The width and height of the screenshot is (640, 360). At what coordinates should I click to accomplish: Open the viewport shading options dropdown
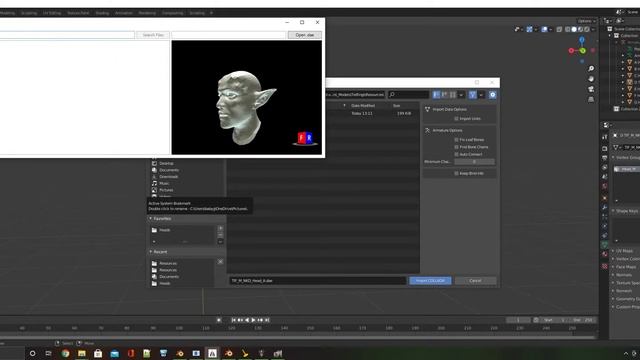(x=593, y=29)
